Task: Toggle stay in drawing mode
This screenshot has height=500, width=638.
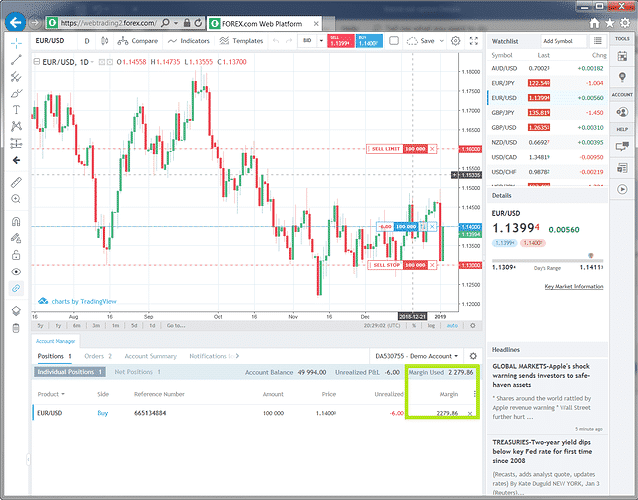Action: point(16,238)
